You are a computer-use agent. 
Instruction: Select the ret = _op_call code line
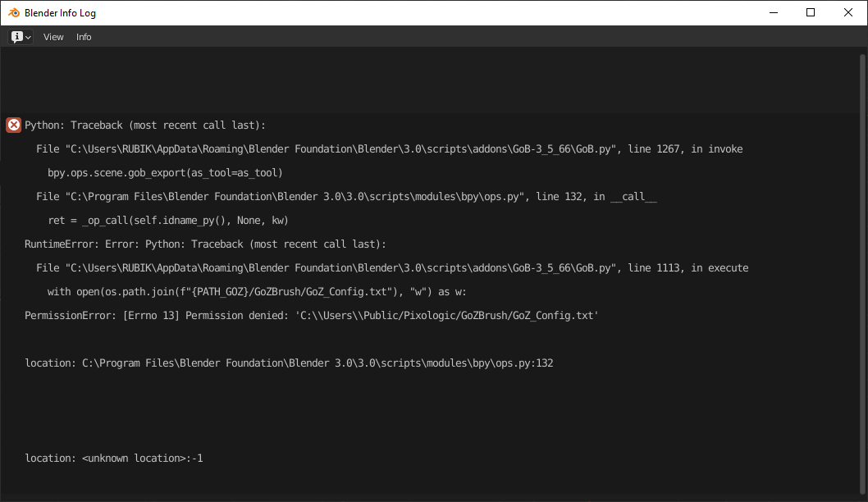(167, 221)
